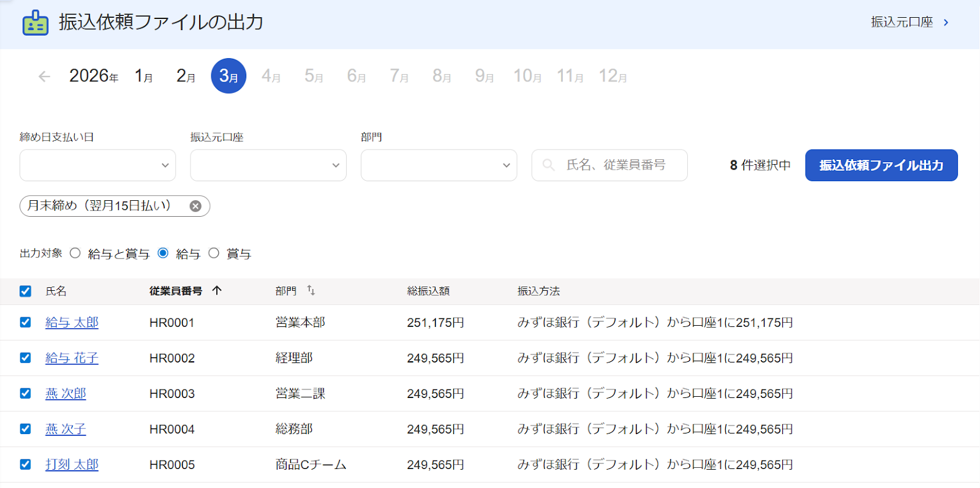Select the 給与 radio button

[163, 253]
